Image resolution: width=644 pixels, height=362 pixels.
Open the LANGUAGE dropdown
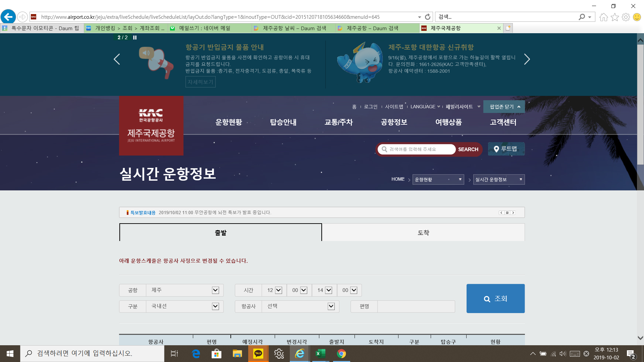[425, 107]
